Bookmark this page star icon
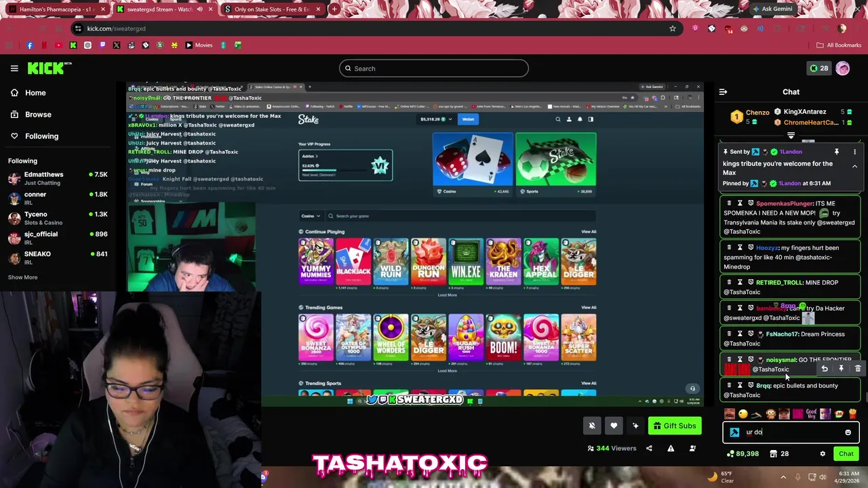The width and height of the screenshot is (868, 488). tap(672, 28)
